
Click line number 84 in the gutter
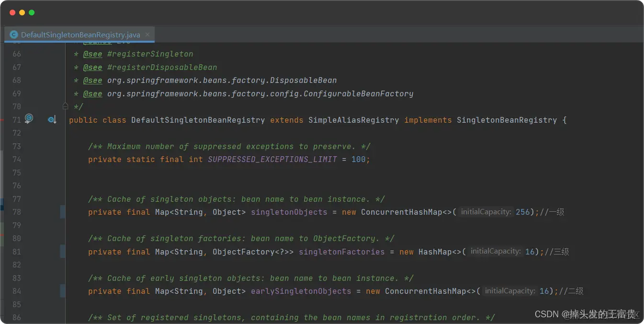click(x=17, y=291)
